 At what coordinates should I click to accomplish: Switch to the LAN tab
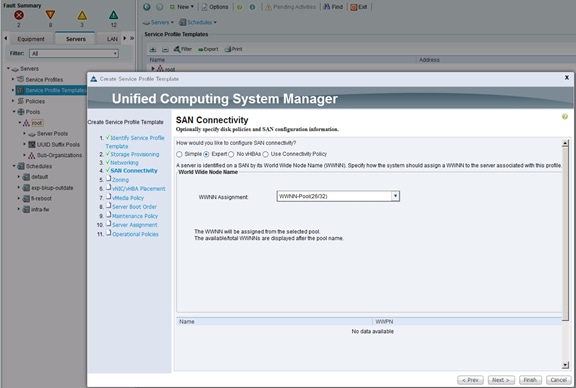(x=112, y=39)
